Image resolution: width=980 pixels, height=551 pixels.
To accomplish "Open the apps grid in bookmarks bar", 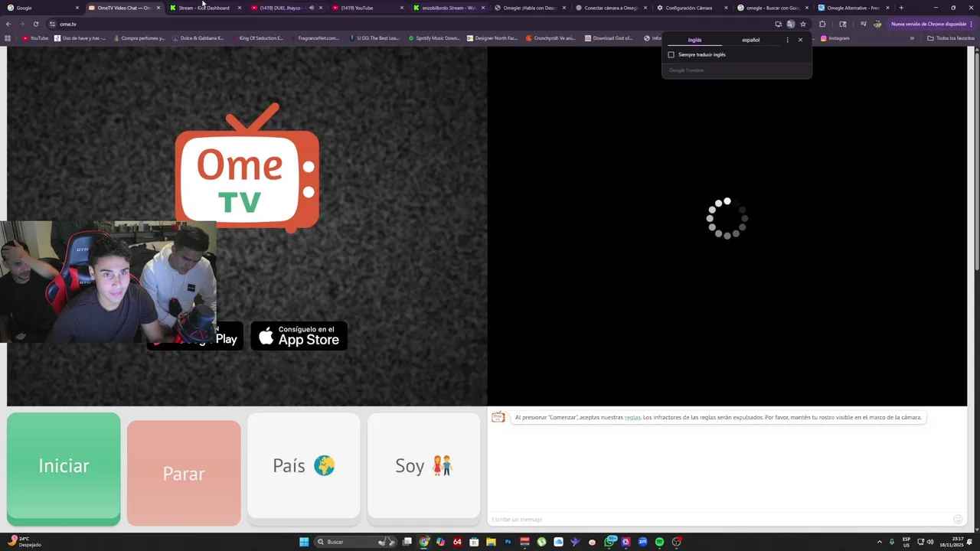I will coord(8,38).
